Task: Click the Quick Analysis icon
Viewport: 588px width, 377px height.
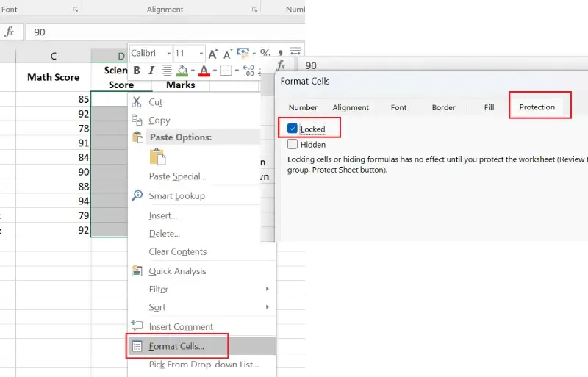Action: point(137,271)
